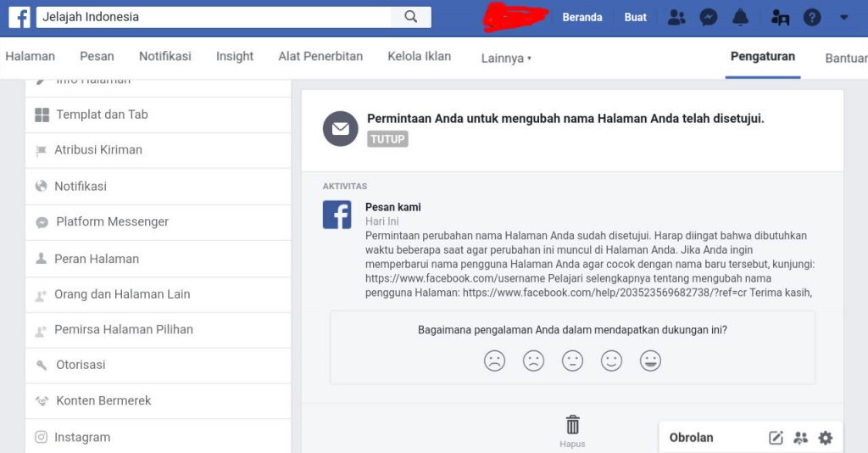Open Atribusi Kiriman settings
Image resolution: width=868 pixels, height=453 pixels.
click(158, 150)
